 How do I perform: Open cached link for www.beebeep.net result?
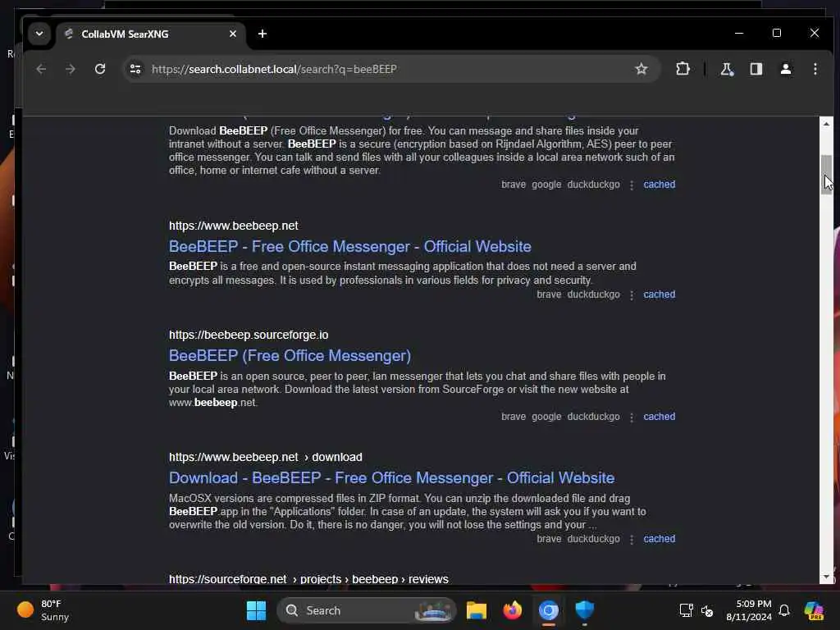click(659, 294)
